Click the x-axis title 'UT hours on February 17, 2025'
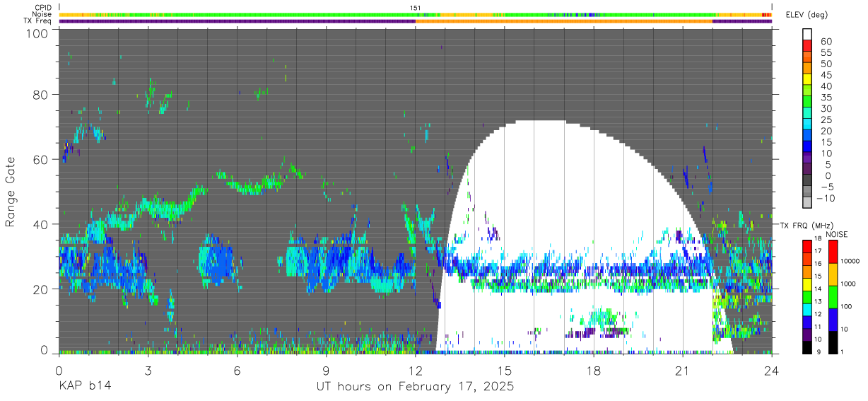868x401 pixels. 415,387
